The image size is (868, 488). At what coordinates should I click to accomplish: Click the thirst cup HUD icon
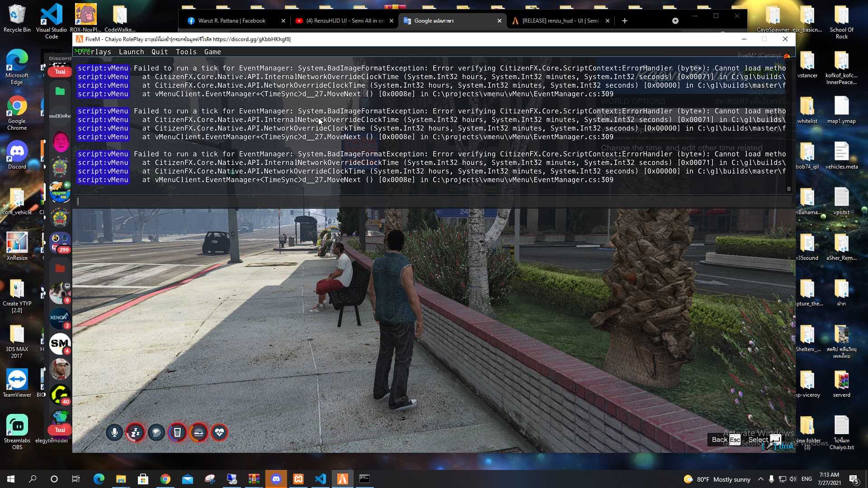click(x=177, y=433)
